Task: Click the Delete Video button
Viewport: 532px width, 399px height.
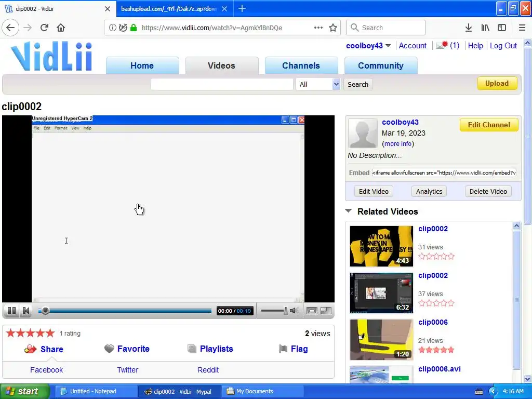Action: point(488,191)
